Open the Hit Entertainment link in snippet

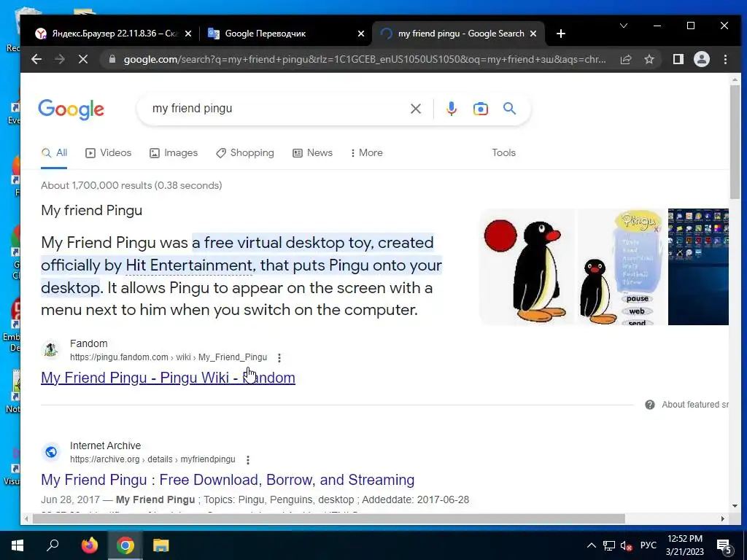point(189,265)
